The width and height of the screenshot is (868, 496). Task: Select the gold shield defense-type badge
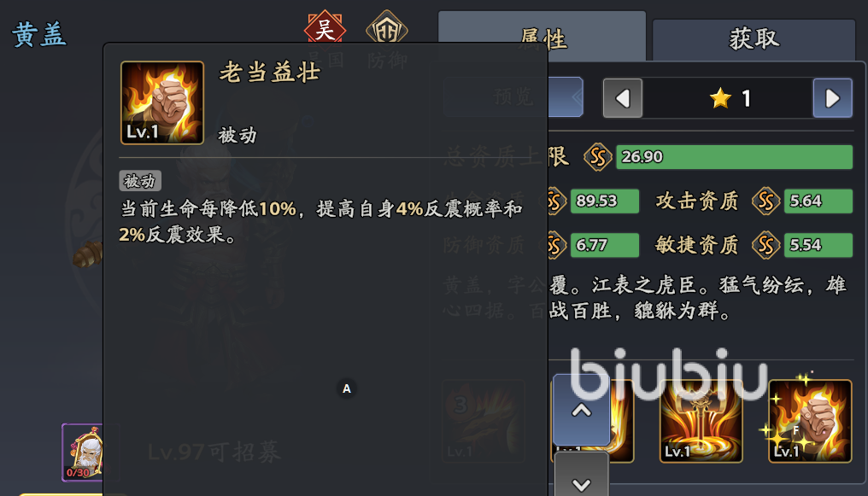click(387, 29)
